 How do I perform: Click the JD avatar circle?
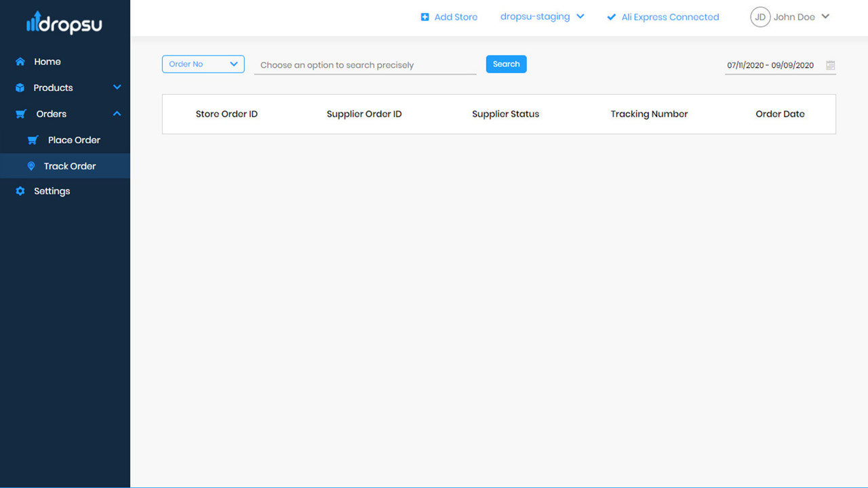759,16
